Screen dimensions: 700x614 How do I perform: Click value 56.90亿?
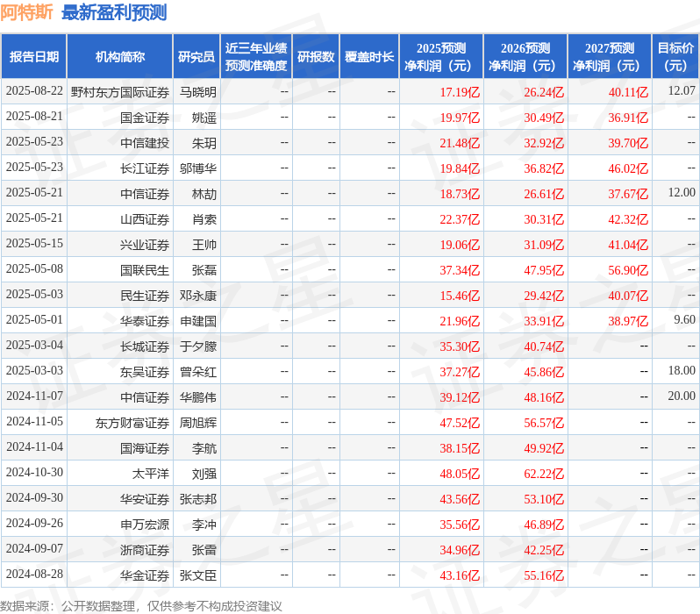[x=628, y=271]
